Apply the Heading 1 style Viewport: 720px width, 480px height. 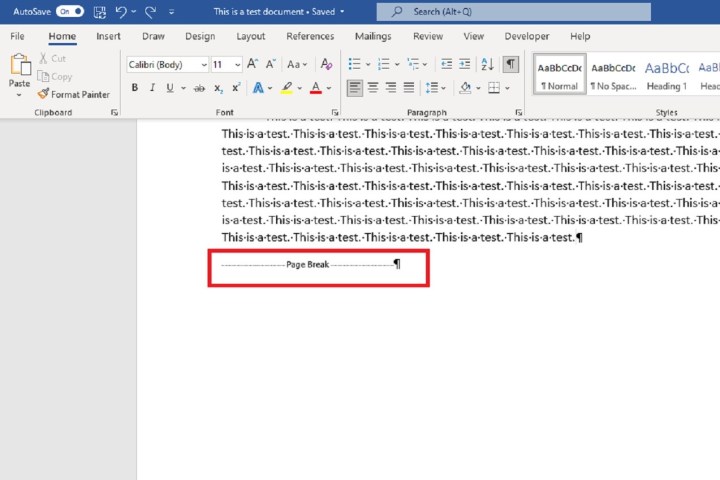coord(666,75)
